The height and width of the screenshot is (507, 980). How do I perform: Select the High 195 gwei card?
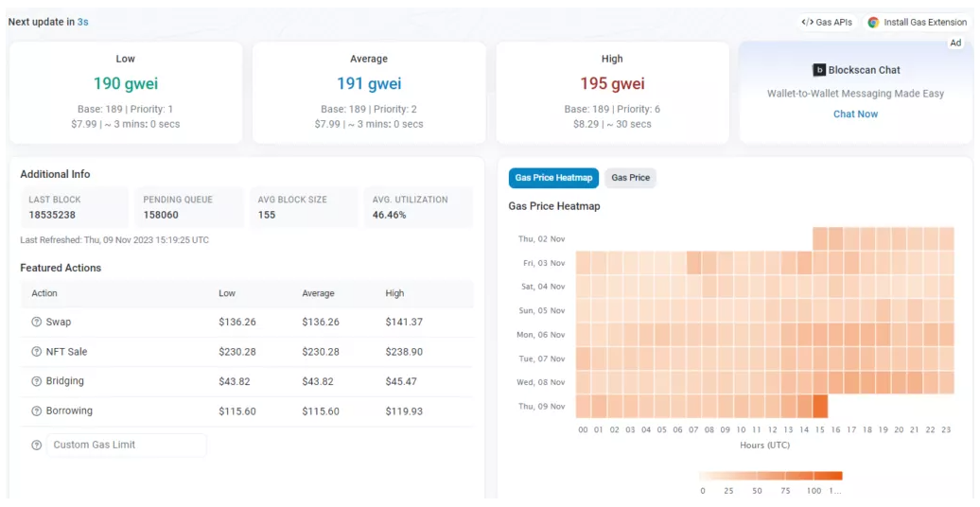[612, 92]
